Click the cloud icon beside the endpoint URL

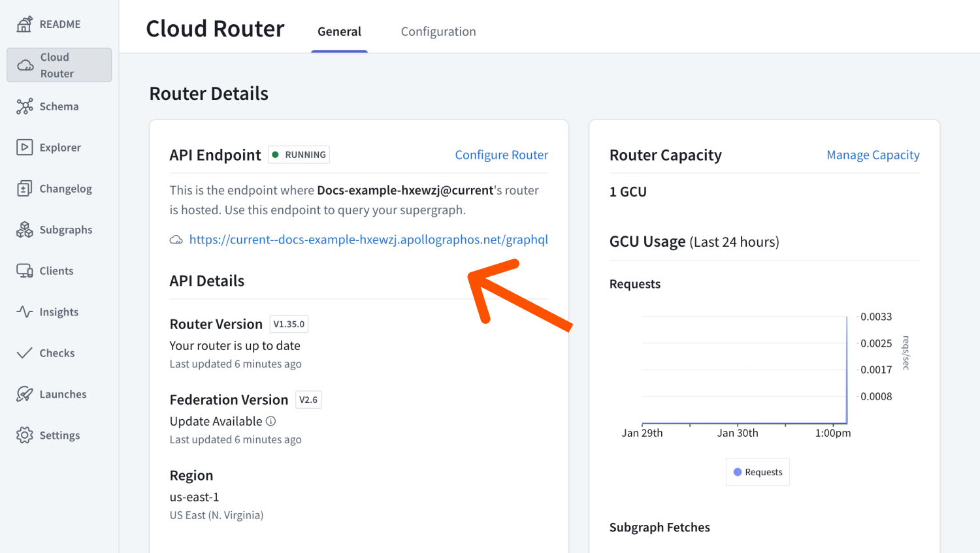(x=176, y=240)
